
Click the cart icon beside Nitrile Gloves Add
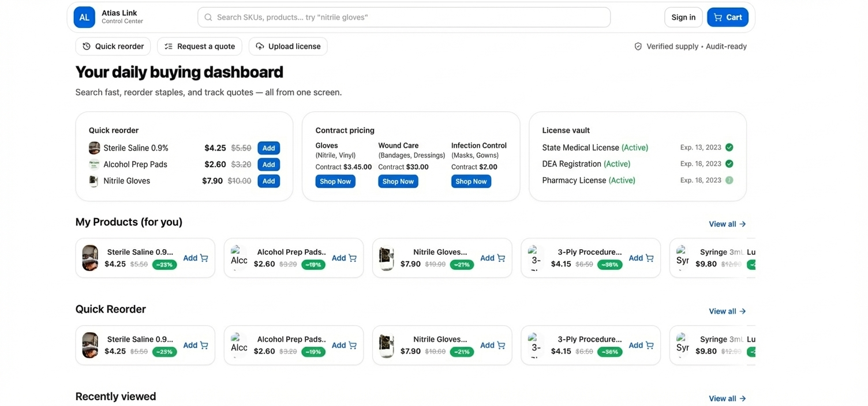pyautogui.click(x=500, y=258)
